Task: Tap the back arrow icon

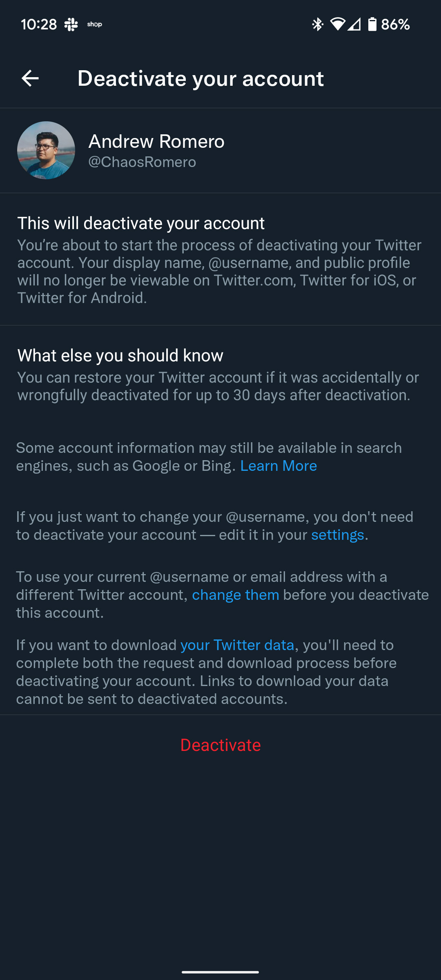Action: tap(30, 78)
